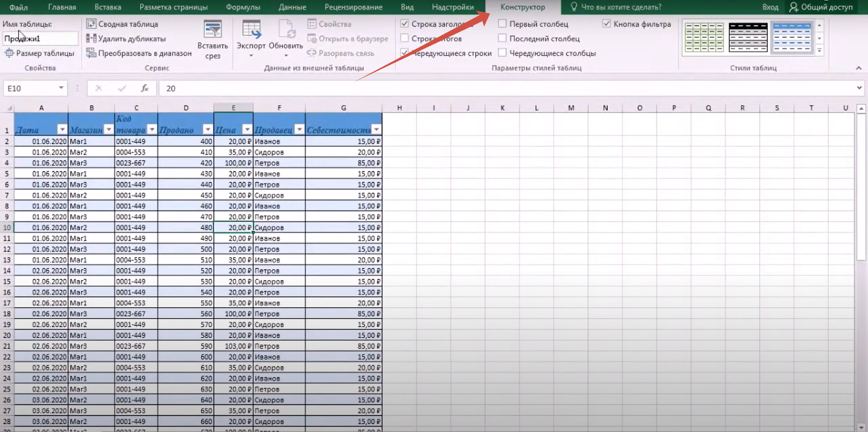
Task: Expand the Name Box dropdown arrow
Action: [61, 88]
